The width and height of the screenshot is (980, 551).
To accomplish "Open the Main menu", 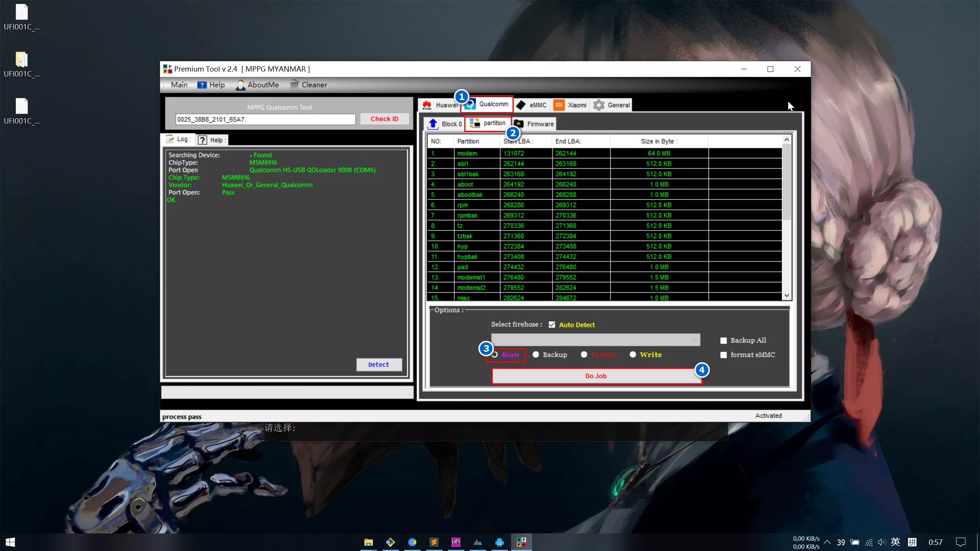I will (x=179, y=85).
